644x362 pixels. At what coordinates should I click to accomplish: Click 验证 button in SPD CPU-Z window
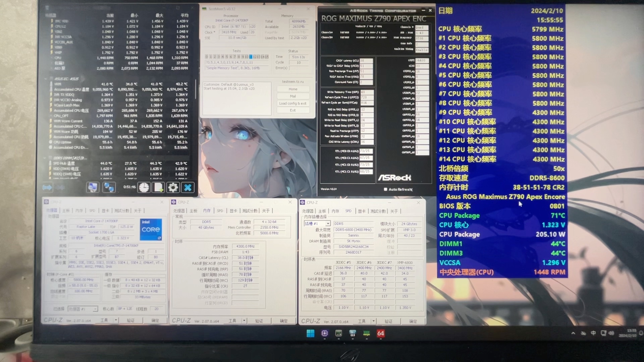(388, 321)
